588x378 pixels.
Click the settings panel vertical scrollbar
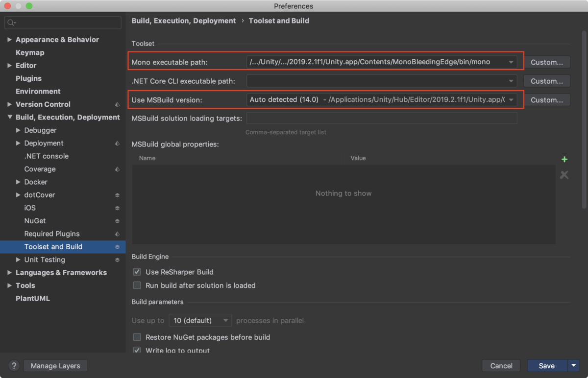pos(584,120)
